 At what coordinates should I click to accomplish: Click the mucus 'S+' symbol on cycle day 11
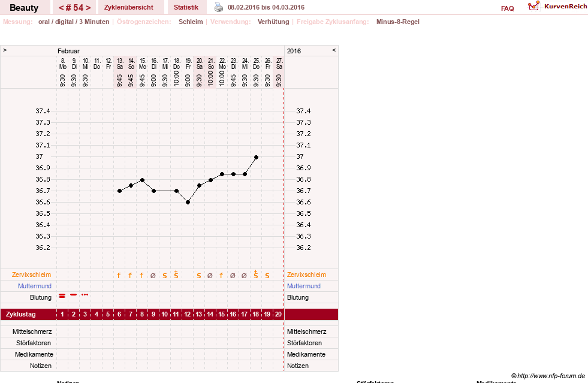(176, 275)
